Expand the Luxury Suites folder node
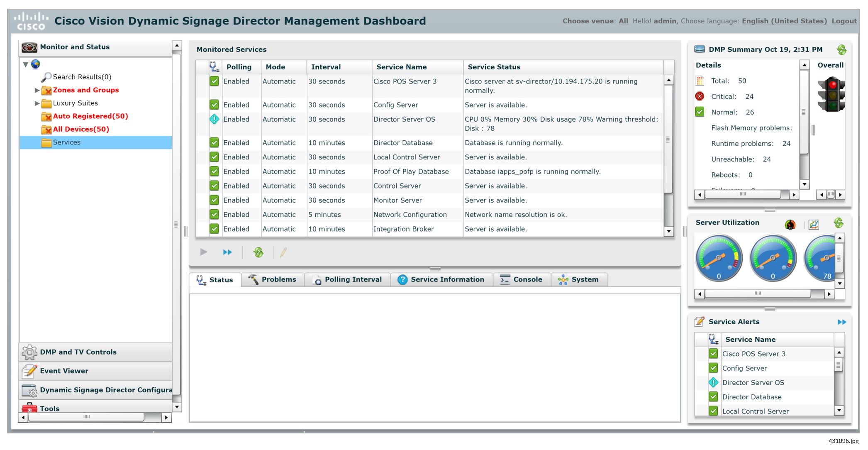The image size is (868, 450). point(37,103)
